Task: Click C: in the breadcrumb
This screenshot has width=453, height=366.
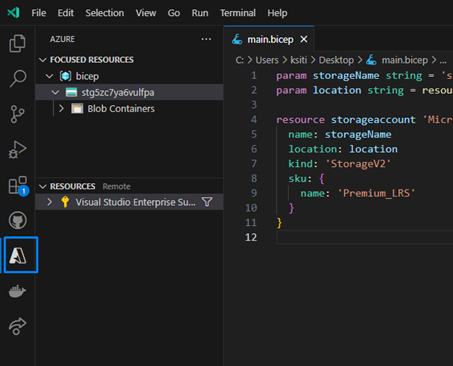Action: tap(240, 60)
